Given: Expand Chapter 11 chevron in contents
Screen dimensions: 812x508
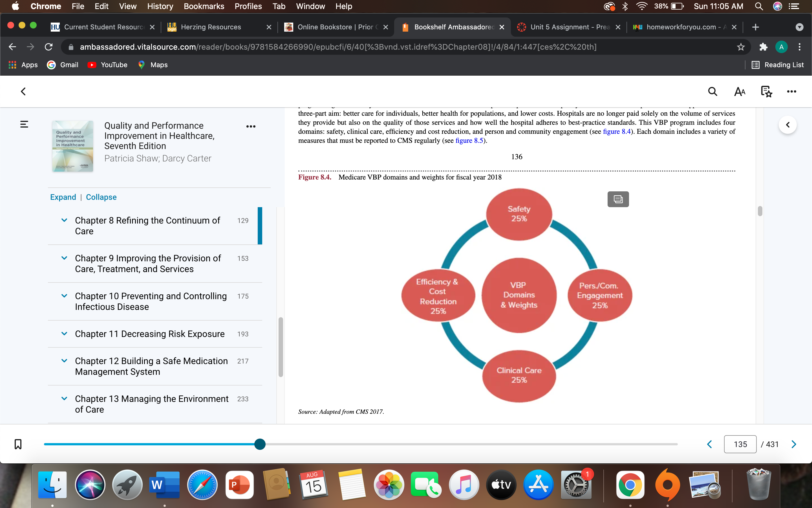Looking at the screenshot, I should [64, 334].
